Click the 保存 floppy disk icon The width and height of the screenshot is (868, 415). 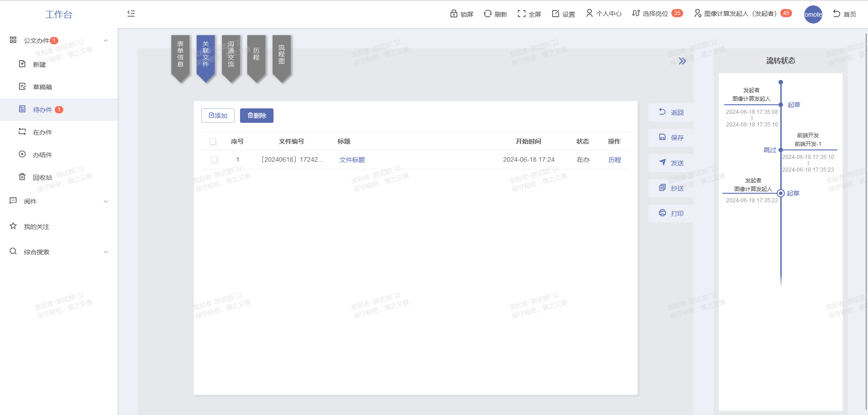pos(662,137)
